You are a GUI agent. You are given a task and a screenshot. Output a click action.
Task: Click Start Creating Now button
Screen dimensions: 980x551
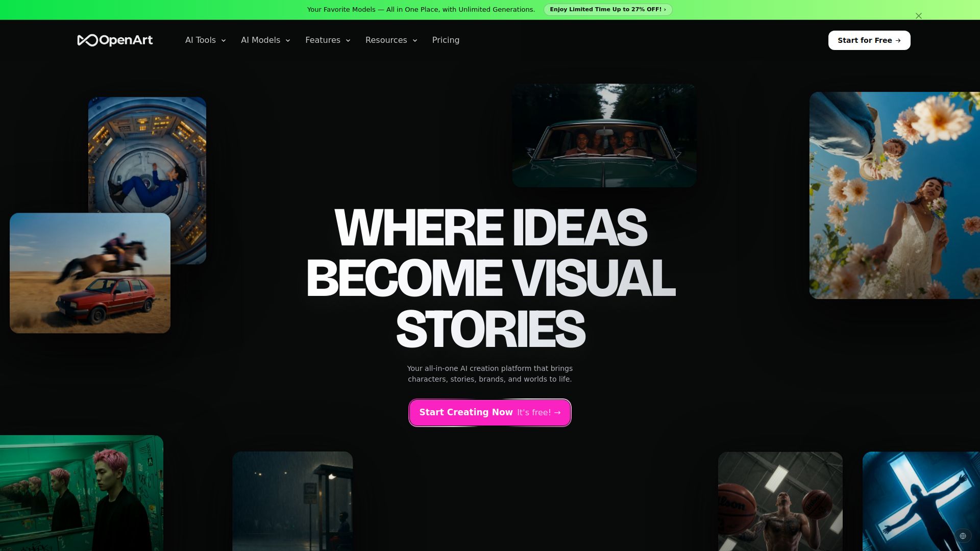pos(490,412)
